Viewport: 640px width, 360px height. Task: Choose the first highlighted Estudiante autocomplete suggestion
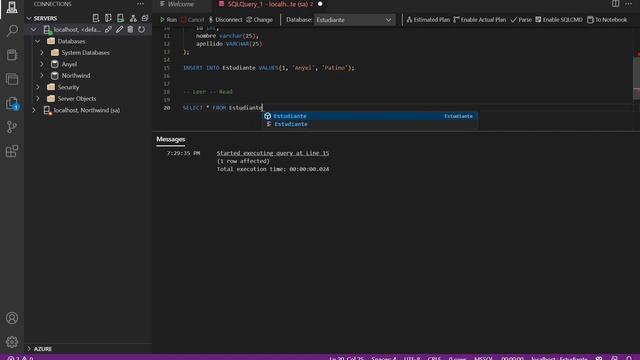[x=369, y=116]
